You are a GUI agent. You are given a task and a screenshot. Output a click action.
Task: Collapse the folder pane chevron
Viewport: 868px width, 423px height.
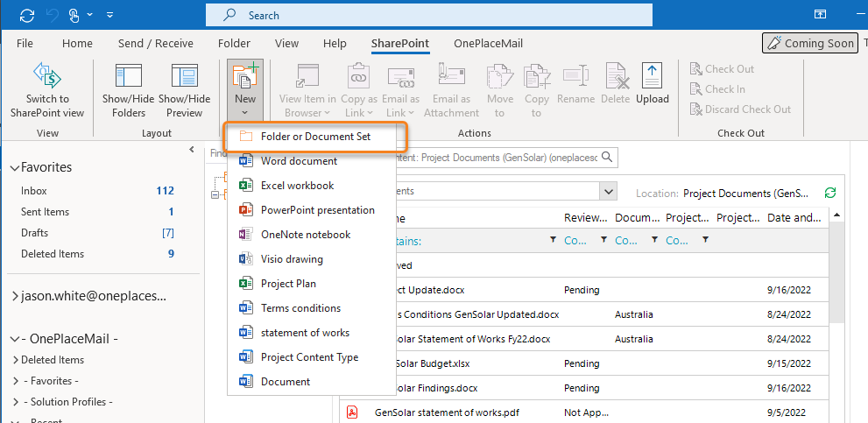[192, 150]
